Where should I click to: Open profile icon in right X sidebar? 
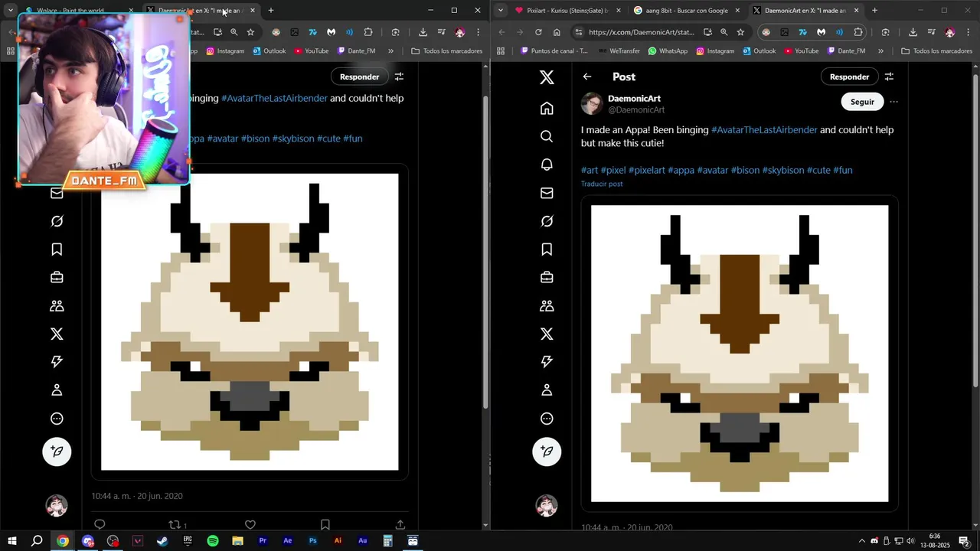547,390
